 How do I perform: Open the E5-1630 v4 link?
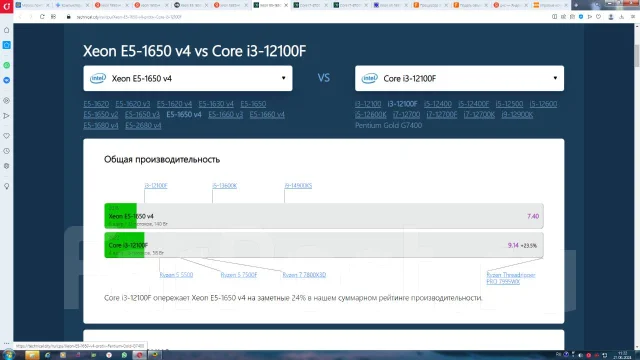point(216,104)
